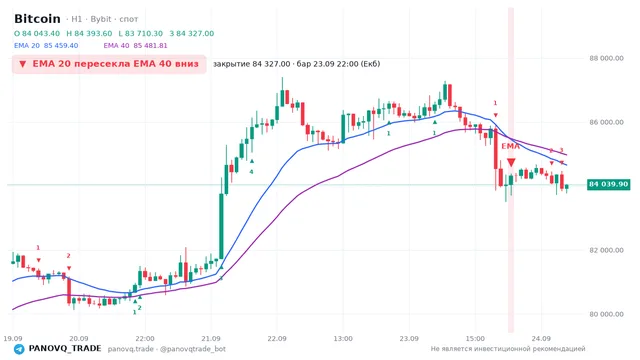Click the 24.09 date axis label
The image size is (640, 360).
point(541,338)
